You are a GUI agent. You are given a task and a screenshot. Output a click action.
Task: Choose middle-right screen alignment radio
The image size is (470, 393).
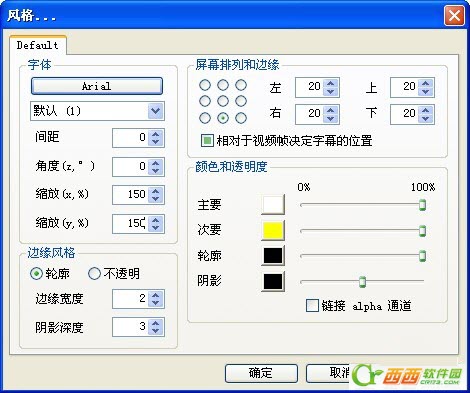point(241,101)
